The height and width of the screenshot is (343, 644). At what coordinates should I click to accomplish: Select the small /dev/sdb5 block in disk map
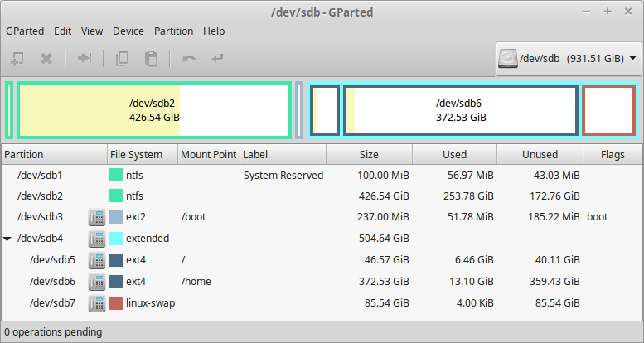tap(325, 110)
